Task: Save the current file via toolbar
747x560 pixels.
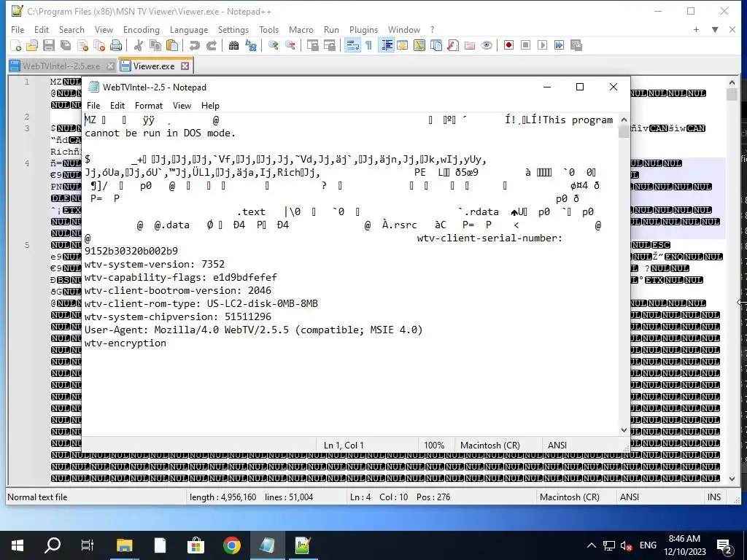Action: coord(49,45)
